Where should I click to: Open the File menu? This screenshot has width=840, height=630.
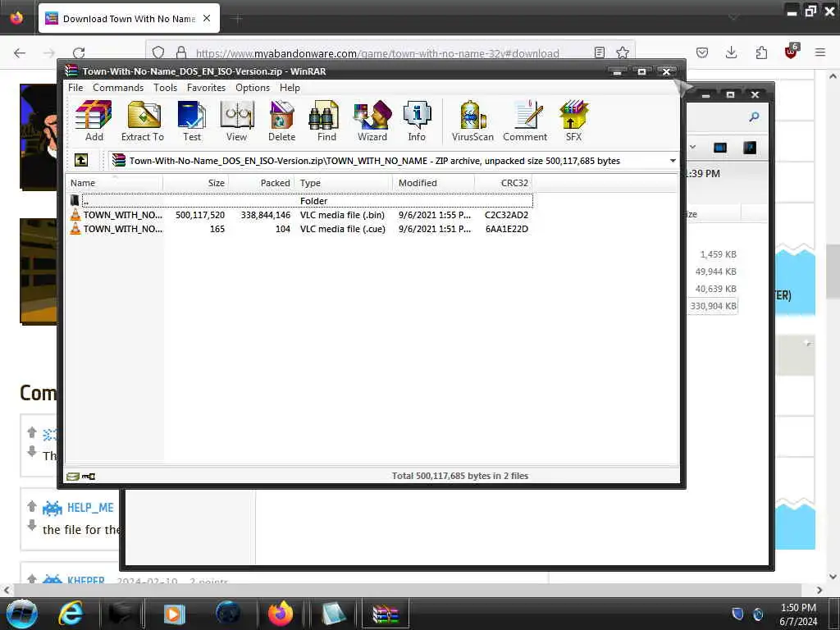pos(75,87)
